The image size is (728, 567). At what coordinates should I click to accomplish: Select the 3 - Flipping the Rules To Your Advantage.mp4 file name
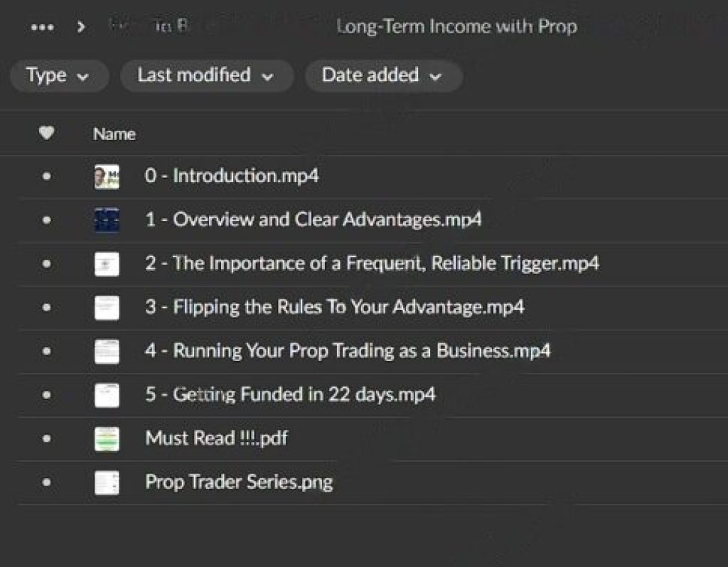(335, 308)
